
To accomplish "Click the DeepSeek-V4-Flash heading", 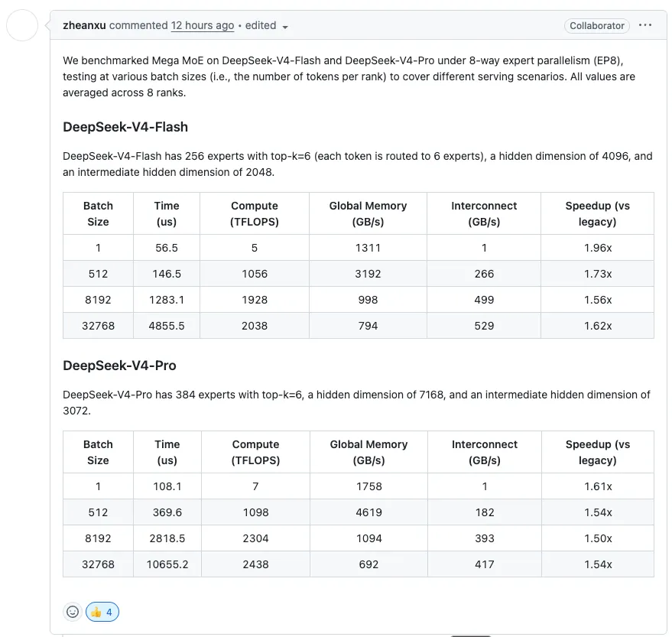I will 125,127.
